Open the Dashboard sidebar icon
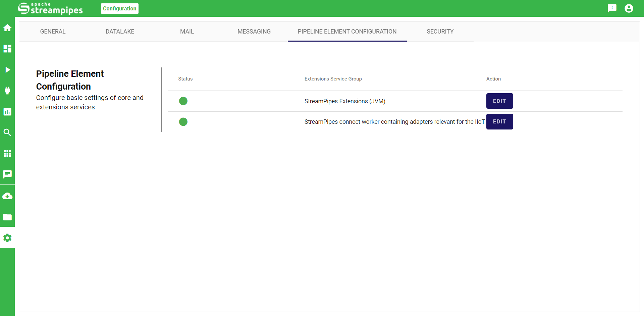The image size is (644, 316). tap(7, 49)
